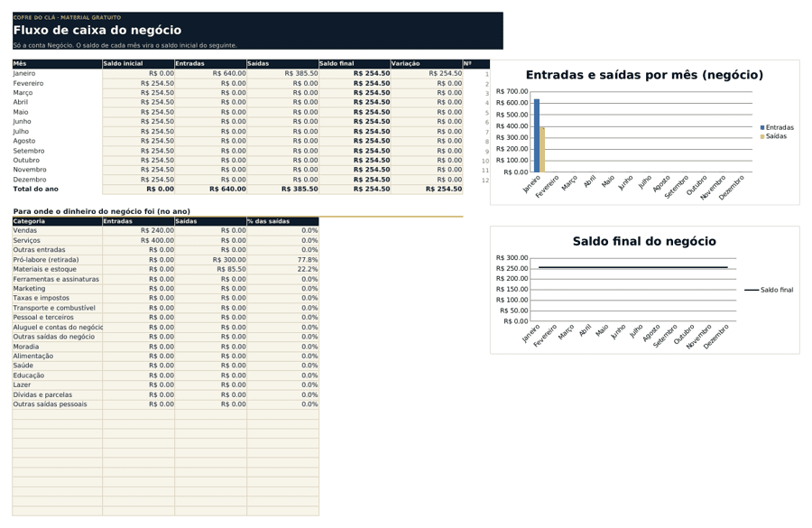Click the Saldo final line in chart
812x528 pixels.
(632, 267)
